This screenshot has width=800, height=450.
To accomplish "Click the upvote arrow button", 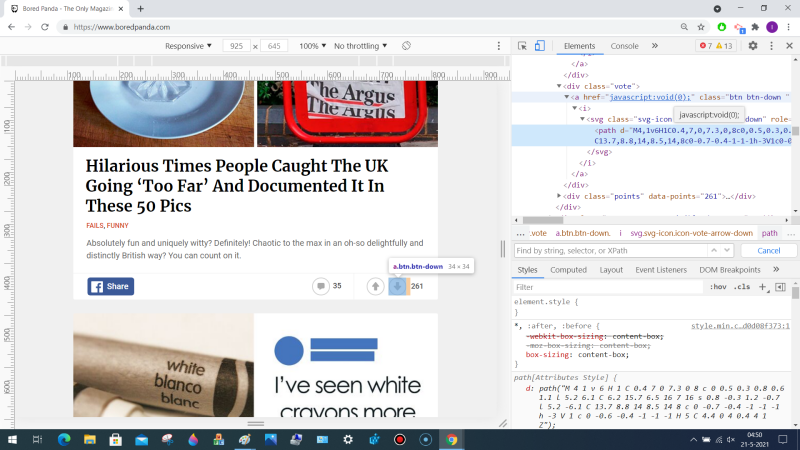I will (x=375, y=286).
